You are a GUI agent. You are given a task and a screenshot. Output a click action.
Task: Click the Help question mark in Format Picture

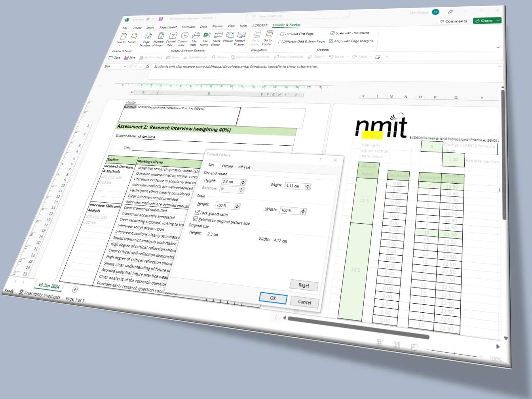click(320, 159)
